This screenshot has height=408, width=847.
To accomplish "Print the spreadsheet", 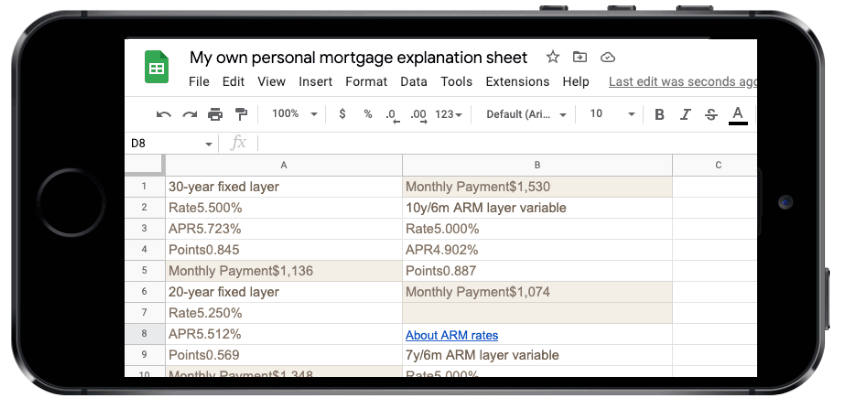I will click(x=215, y=115).
